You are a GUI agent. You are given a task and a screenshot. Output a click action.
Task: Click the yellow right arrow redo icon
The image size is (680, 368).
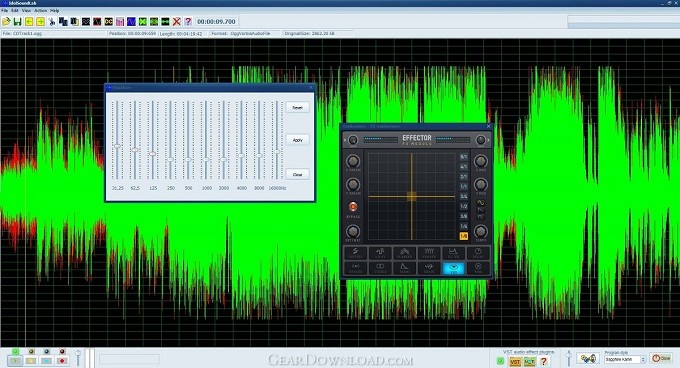pyautogui.click(x=40, y=21)
